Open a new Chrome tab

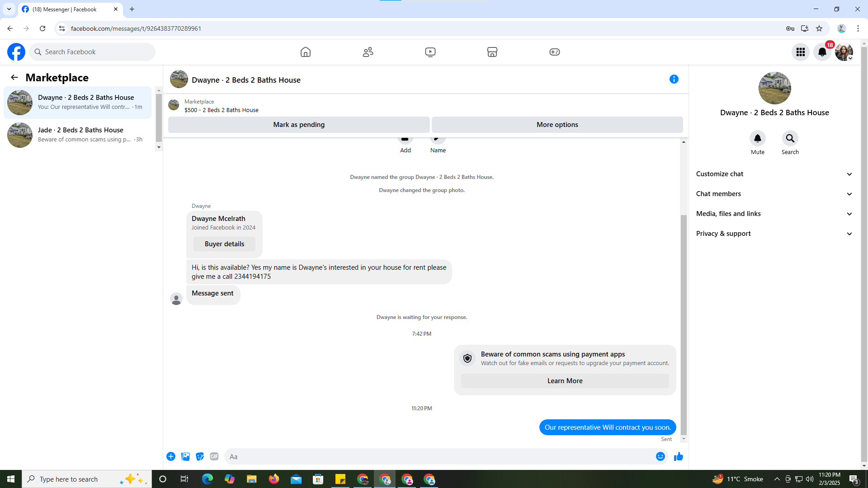coord(132,9)
